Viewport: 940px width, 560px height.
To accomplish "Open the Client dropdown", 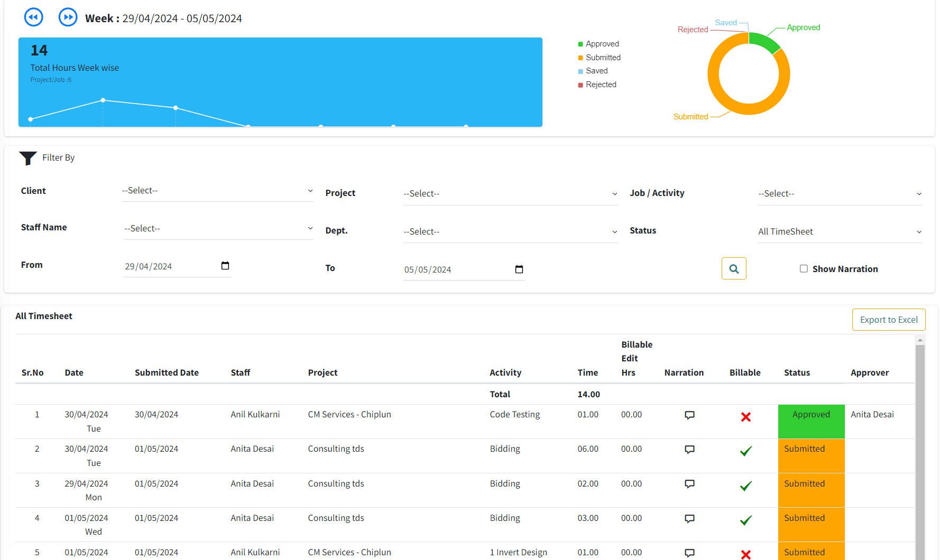I will [218, 191].
